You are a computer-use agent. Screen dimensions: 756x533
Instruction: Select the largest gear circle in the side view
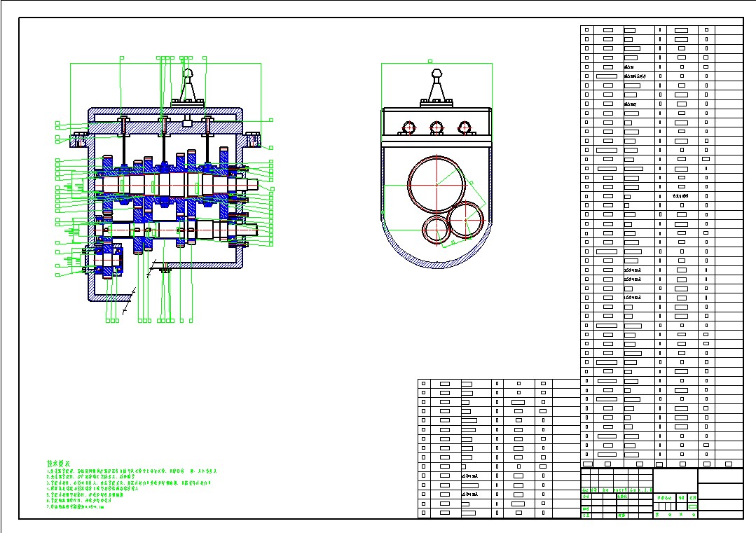(437, 184)
